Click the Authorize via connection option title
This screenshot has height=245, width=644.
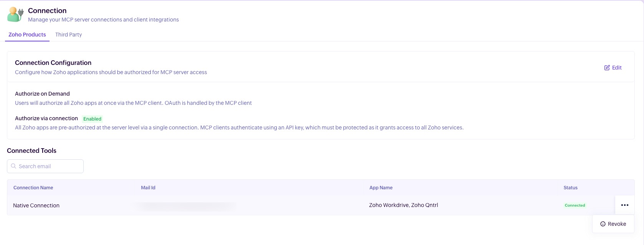tap(46, 118)
